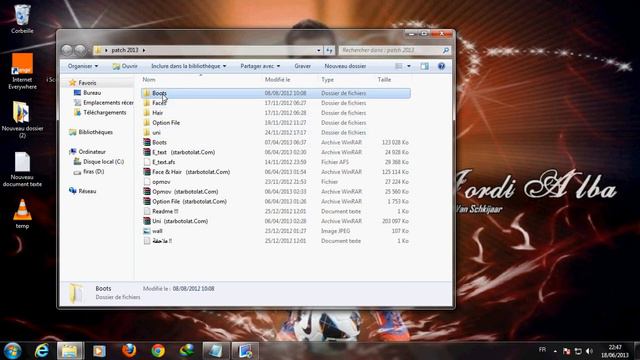Click the Explorer forward navigation arrow
The image size is (640, 360).
point(80,50)
